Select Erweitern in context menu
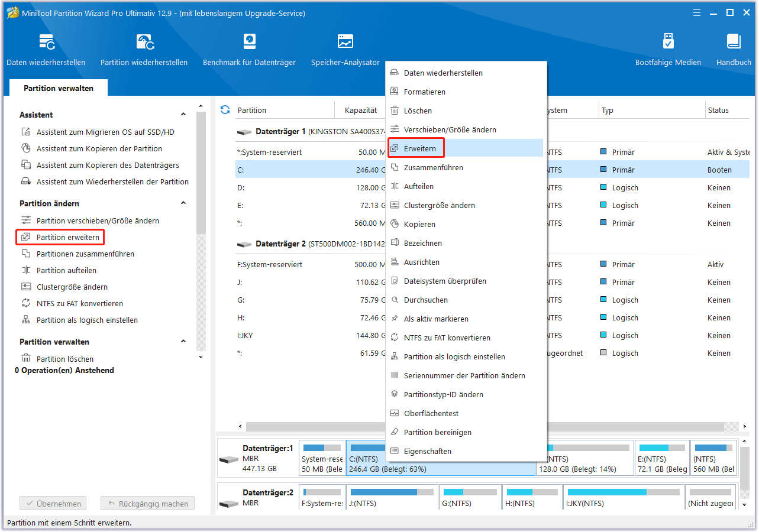This screenshot has width=759, height=532. [466, 148]
